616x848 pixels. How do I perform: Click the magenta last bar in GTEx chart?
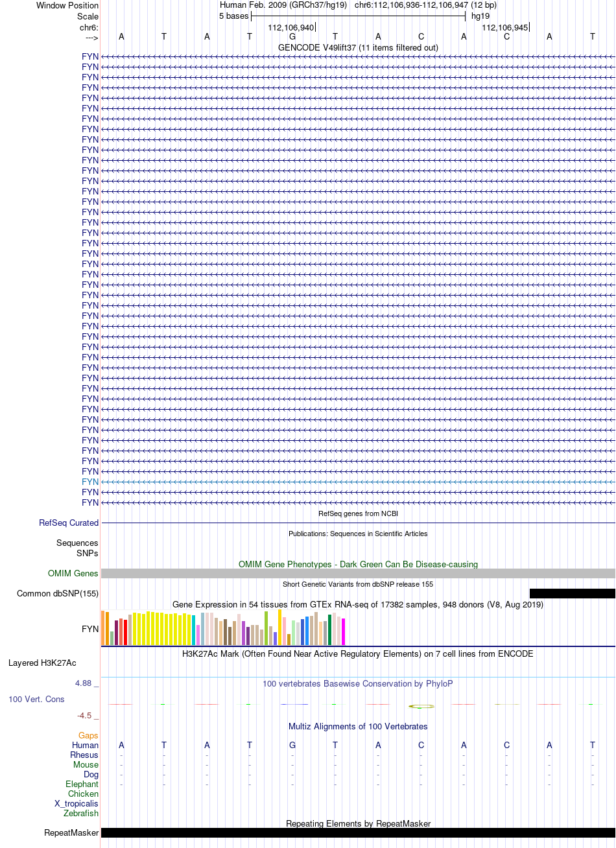[344, 631]
